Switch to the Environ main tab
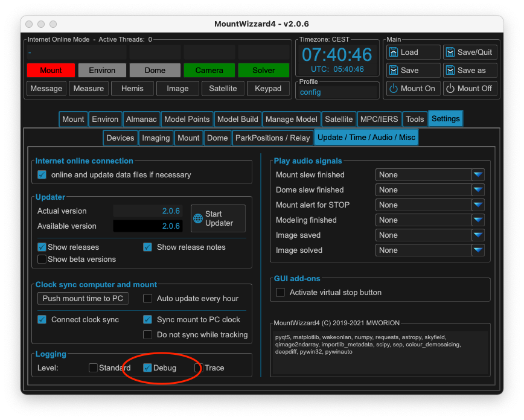 pos(105,119)
